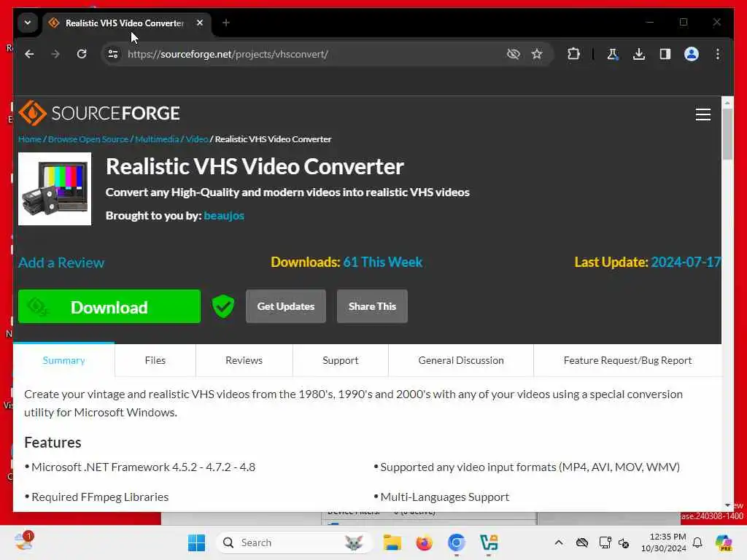Screen dimensions: 747x560
Task: Open notifications bell icon
Action: 697,542
